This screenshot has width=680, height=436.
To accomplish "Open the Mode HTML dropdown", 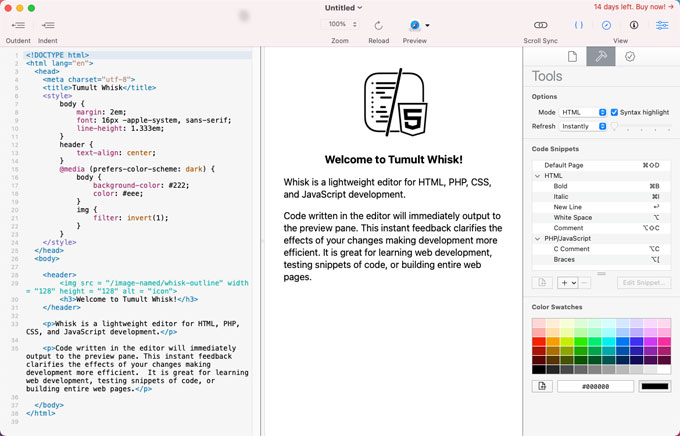I will click(x=583, y=112).
